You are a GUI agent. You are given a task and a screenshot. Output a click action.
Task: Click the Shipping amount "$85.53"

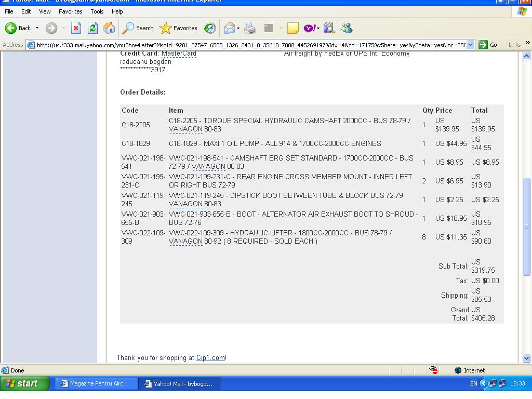click(481, 300)
